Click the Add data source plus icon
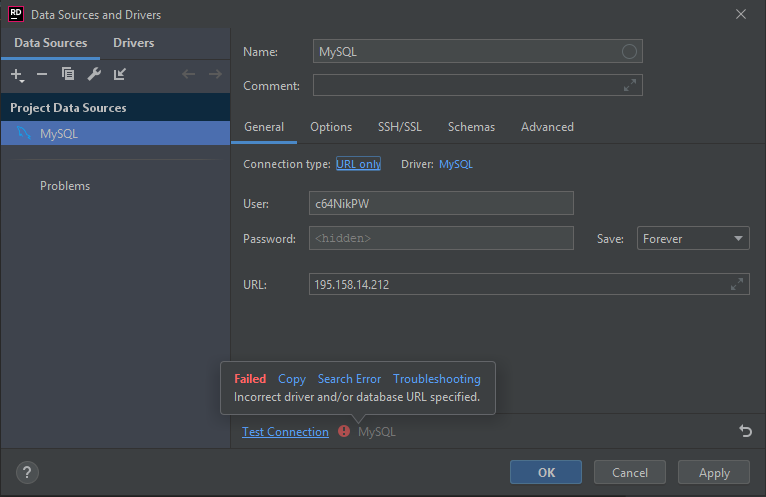The width and height of the screenshot is (766, 497). [x=17, y=75]
